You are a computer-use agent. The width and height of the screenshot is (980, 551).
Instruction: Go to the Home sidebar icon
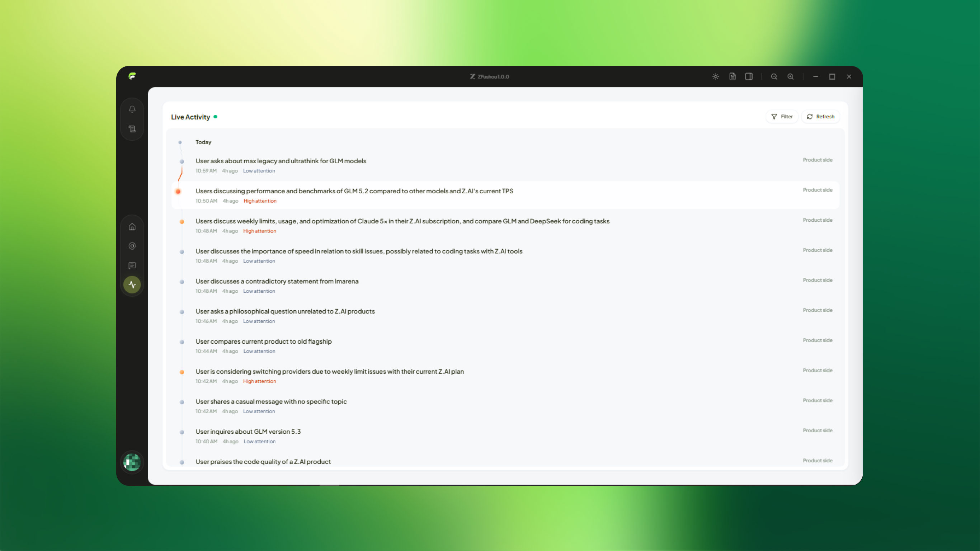pyautogui.click(x=132, y=227)
